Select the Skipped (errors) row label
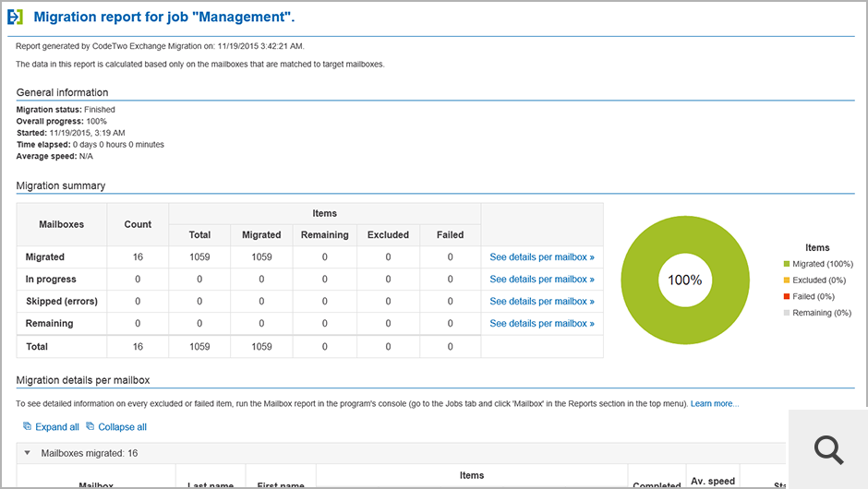 [62, 302]
